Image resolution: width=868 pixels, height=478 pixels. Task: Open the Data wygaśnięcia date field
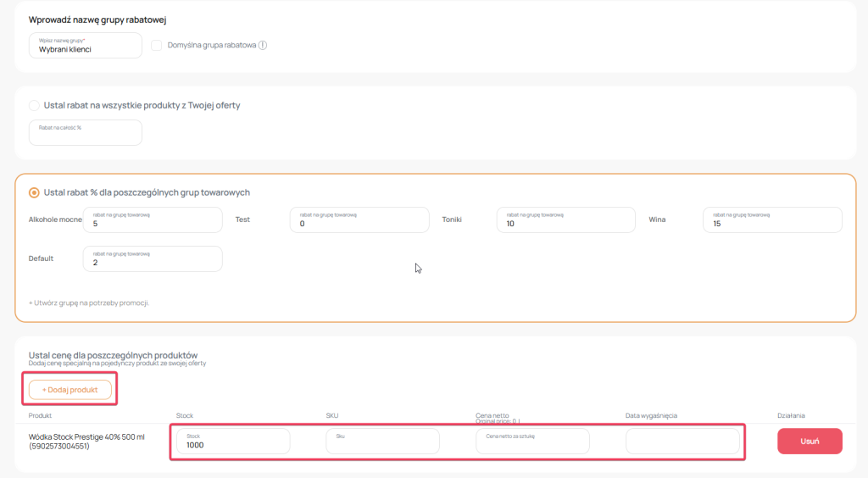pyautogui.click(x=682, y=442)
